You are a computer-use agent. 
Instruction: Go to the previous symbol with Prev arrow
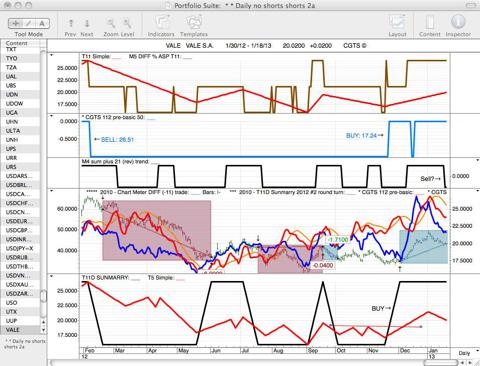[71, 23]
